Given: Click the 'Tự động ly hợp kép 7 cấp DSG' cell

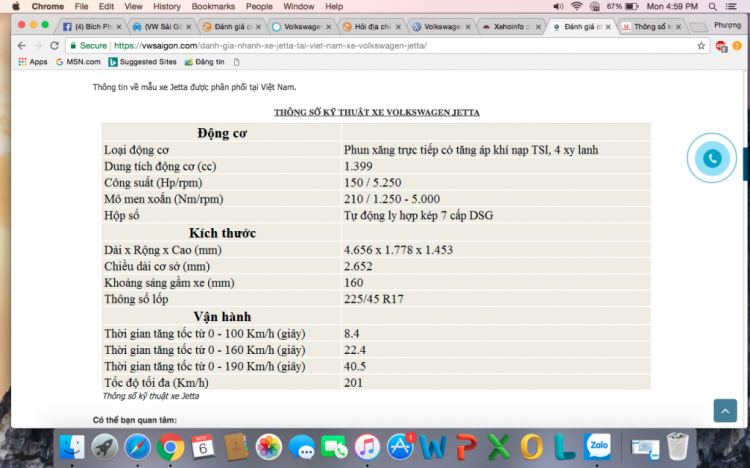Looking at the screenshot, I should 496,215.
